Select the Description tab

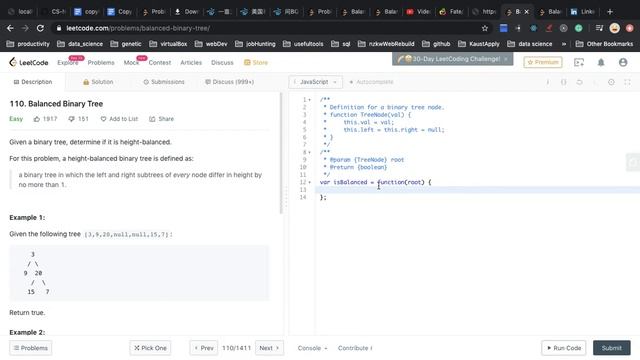33,82
